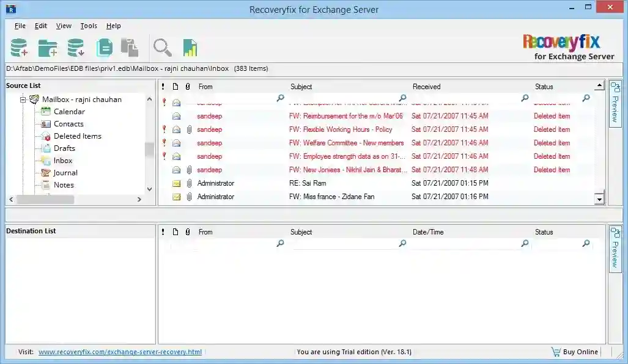Click search icon in source Received filter
The width and height of the screenshot is (628, 364).
click(525, 98)
